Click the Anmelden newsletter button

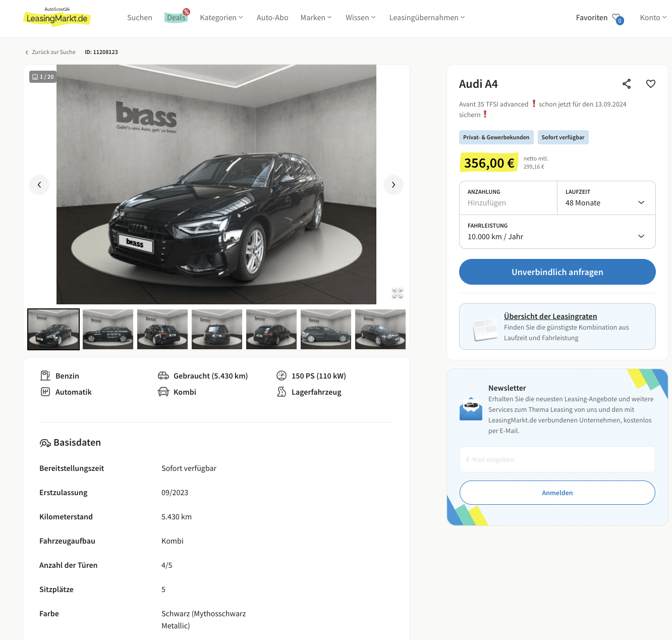pos(557,493)
